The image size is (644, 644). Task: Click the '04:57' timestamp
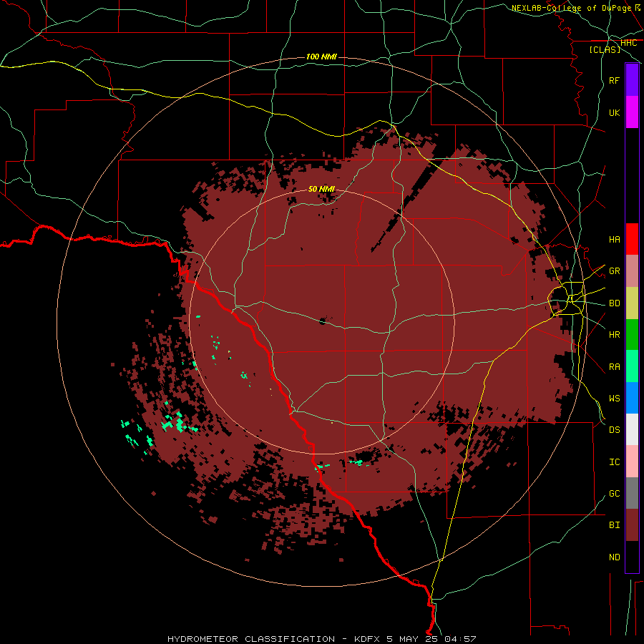coord(460,639)
